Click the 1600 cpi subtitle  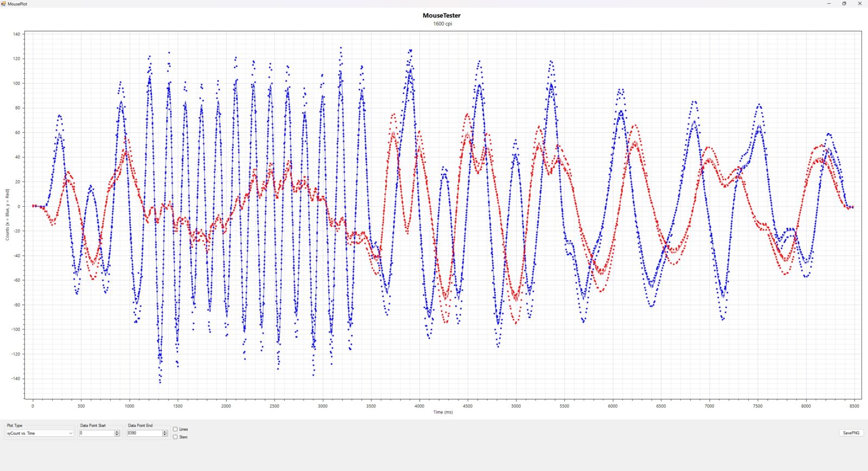click(x=442, y=24)
